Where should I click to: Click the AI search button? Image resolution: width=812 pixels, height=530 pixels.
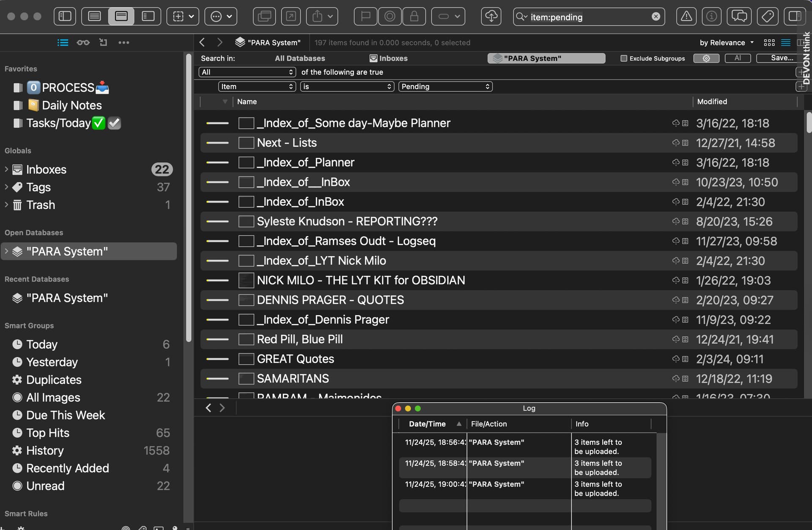tap(738, 58)
